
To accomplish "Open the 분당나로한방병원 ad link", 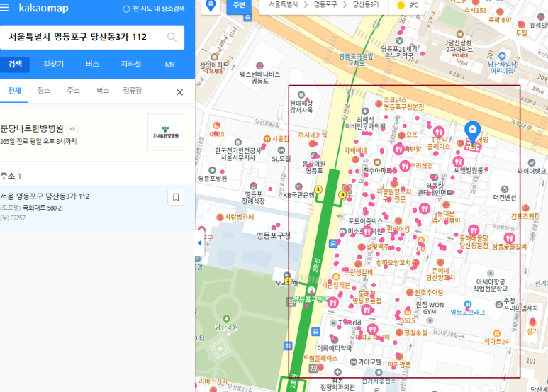I will coord(32,128).
